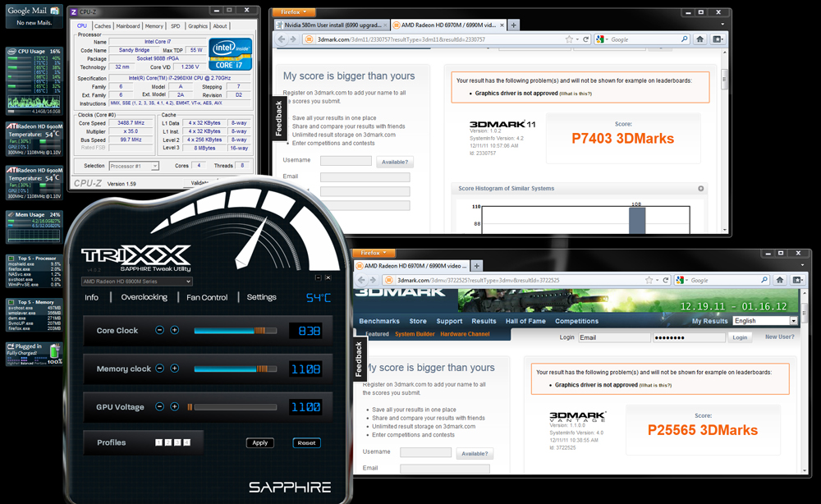
Task: Open search engine dropdown in top Firefox window
Action: tap(602, 39)
